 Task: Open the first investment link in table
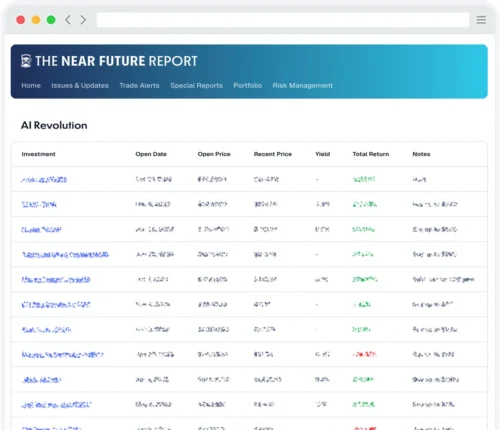tap(44, 180)
